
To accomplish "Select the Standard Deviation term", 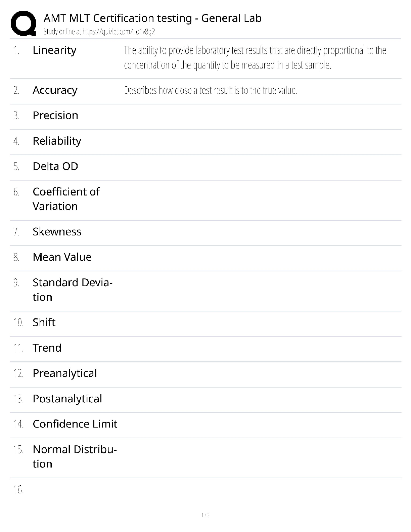I will click(72, 290).
